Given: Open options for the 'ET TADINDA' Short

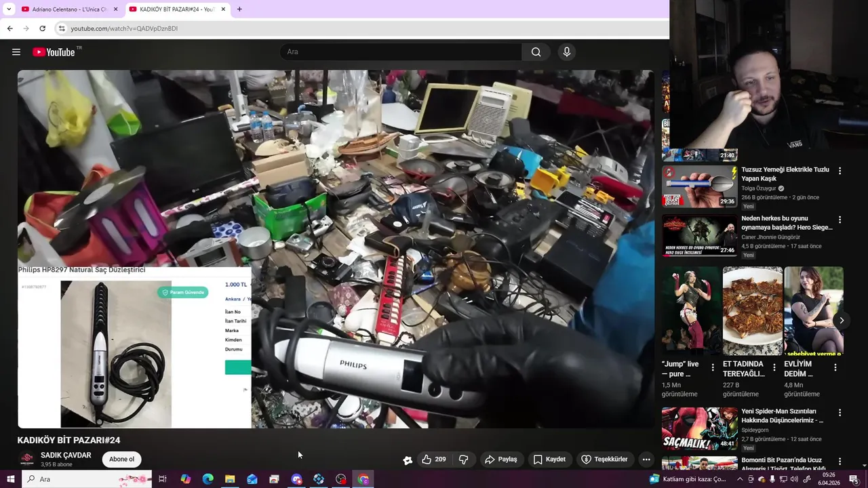Looking at the screenshot, I should [x=774, y=367].
